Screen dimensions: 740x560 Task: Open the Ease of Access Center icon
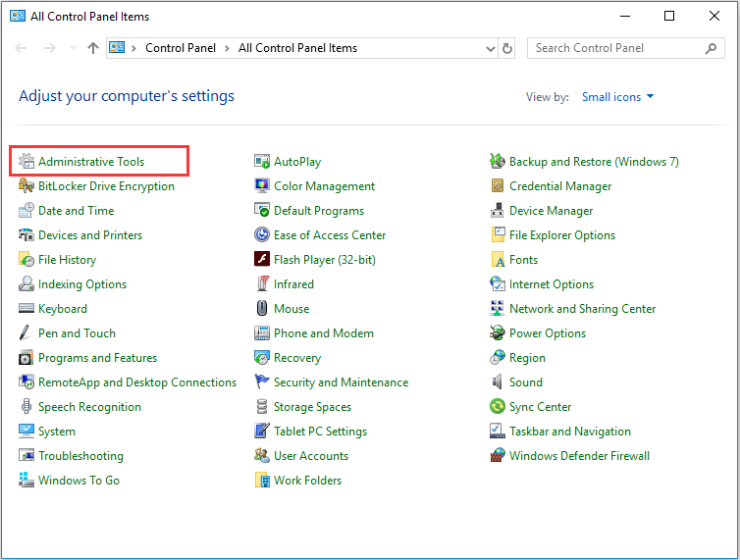(262, 235)
